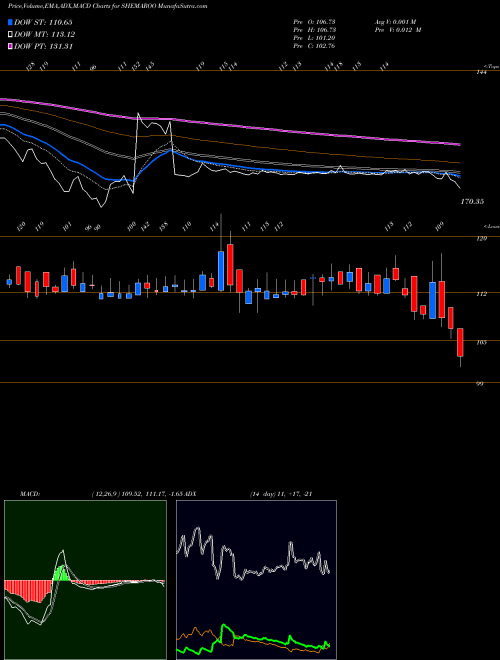Click the '<-Tops' marker label
500x660 pixels.
pos(491,66)
